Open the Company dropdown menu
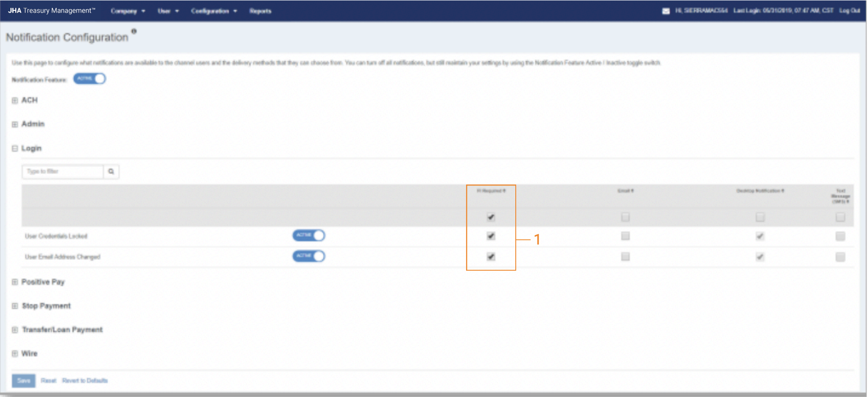Screen dimensions: 868x397 click(x=128, y=11)
